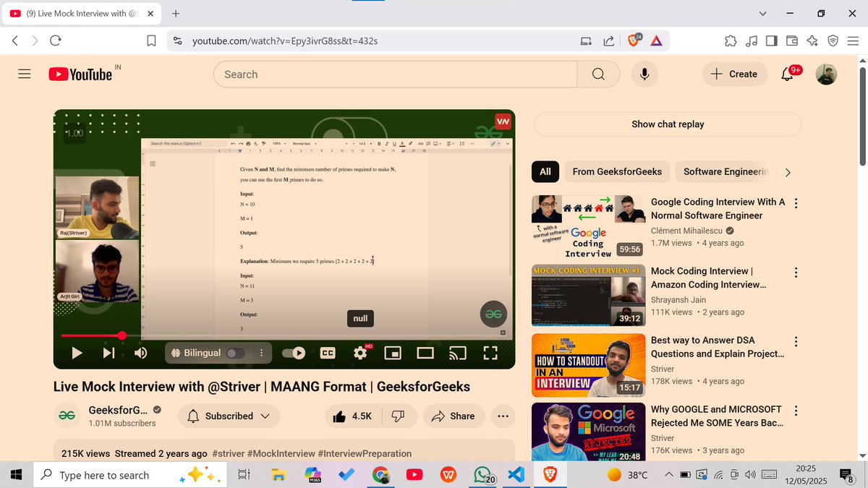Open Brave Rewards triangle icon
The width and height of the screenshot is (868, 488).
(x=656, y=41)
